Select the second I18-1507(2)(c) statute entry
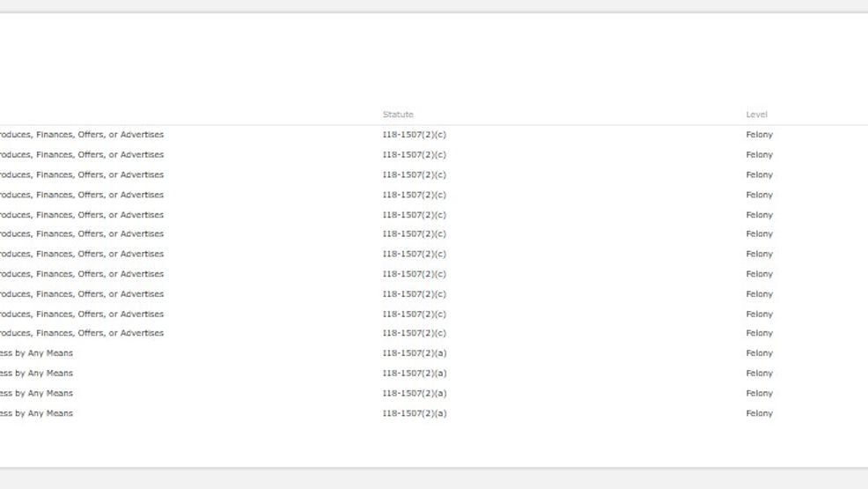The image size is (868, 489). coord(414,154)
